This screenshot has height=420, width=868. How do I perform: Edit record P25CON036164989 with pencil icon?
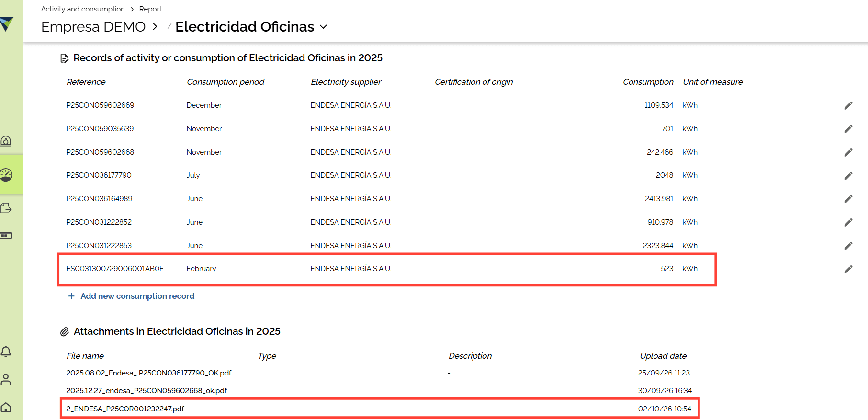pyautogui.click(x=848, y=199)
